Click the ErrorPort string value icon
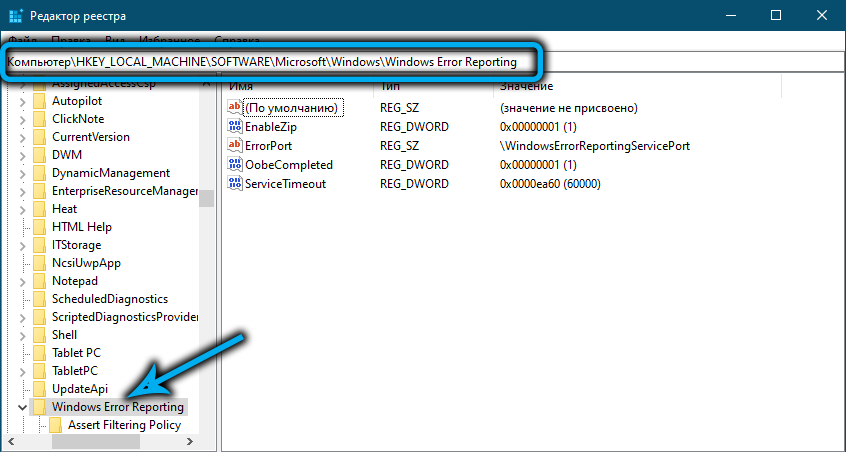The width and height of the screenshot is (846, 452). (236, 146)
